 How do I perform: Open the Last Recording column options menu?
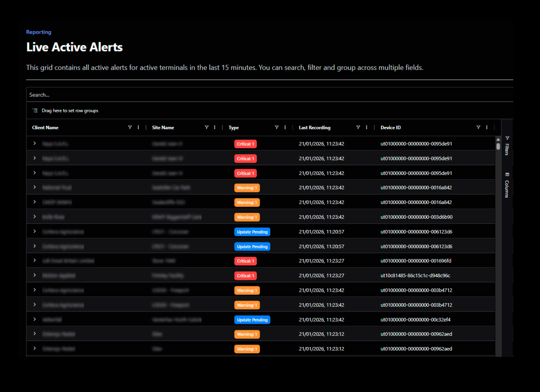coord(367,127)
